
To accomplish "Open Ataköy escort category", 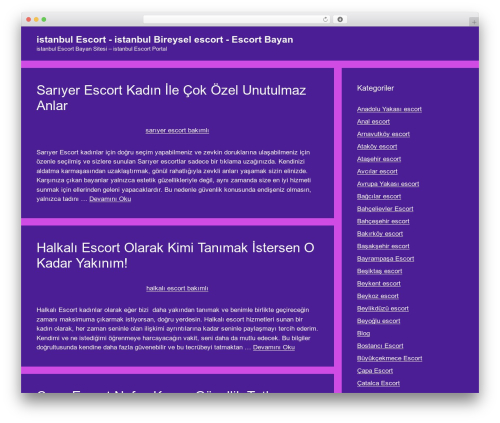I will (x=377, y=147).
